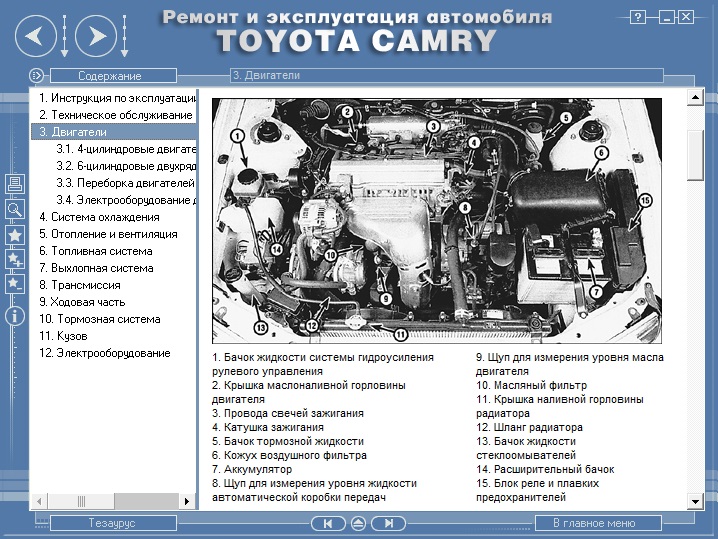
Task: Open search with the magnifier icon
Action: (15, 209)
